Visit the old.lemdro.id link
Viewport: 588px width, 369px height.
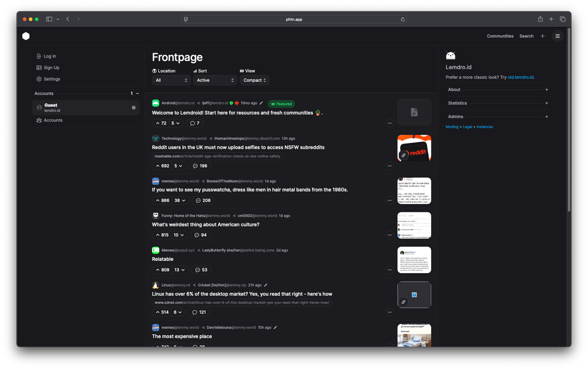point(521,76)
